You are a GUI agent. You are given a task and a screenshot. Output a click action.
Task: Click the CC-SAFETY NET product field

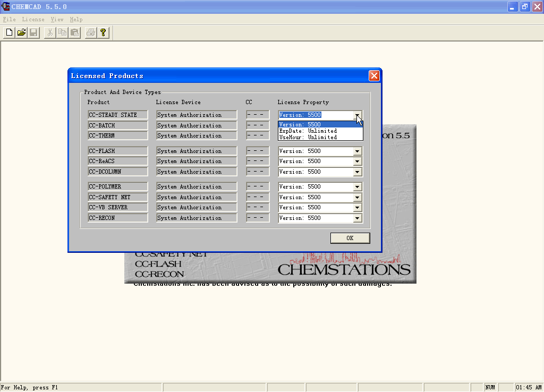(x=117, y=197)
